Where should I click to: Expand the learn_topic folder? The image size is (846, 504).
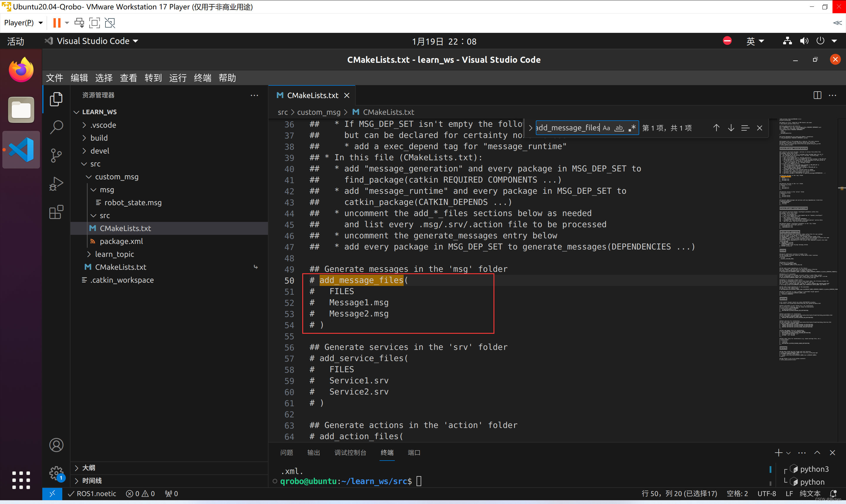coord(114,254)
